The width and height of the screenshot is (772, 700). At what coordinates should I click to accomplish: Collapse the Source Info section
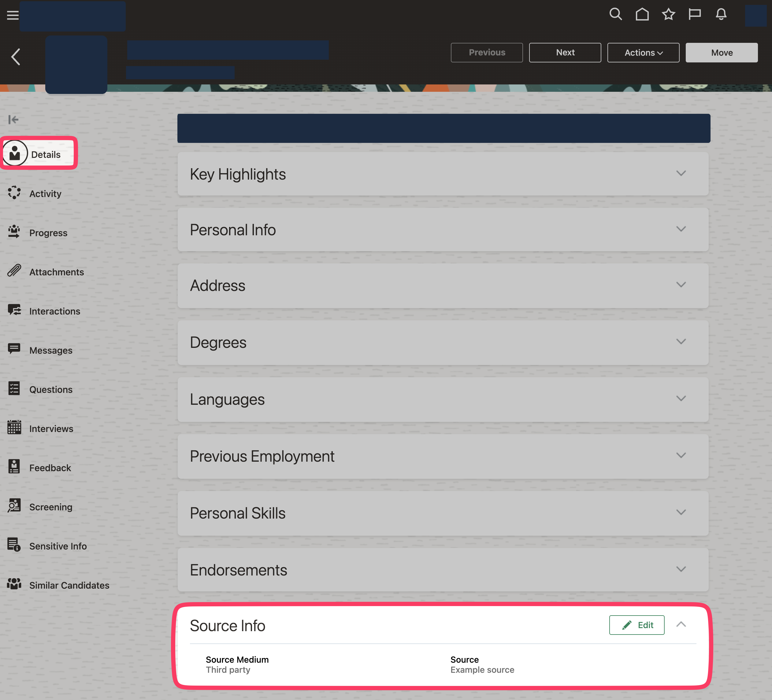[681, 624]
